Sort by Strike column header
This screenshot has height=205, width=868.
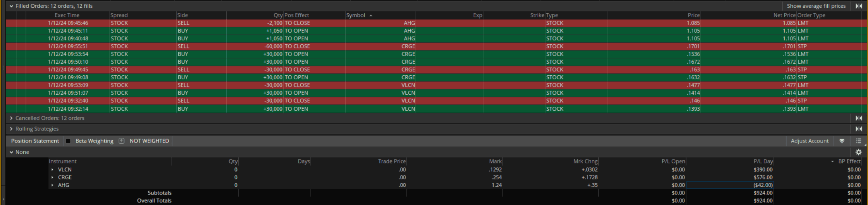[537, 15]
